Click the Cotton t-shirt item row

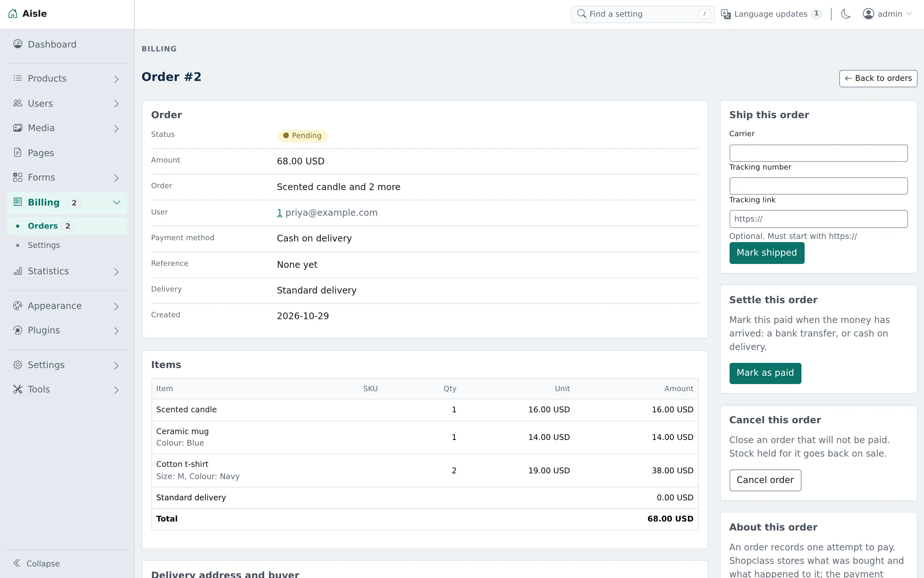[424, 470]
